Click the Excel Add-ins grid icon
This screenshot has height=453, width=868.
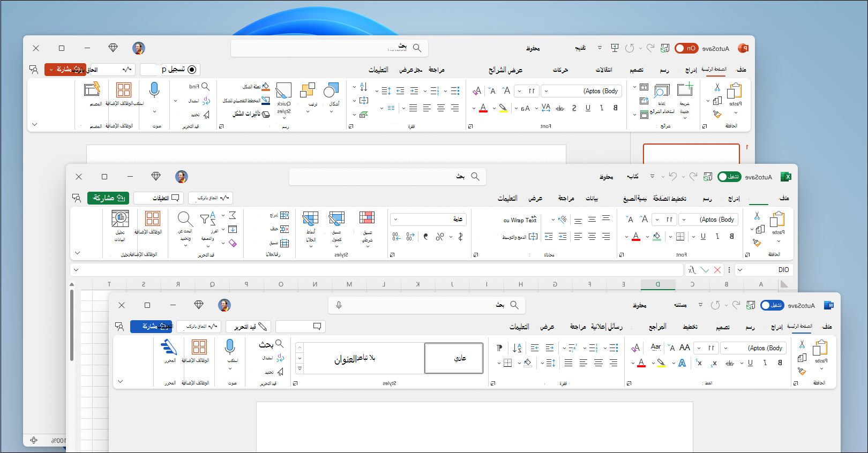pos(153,218)
